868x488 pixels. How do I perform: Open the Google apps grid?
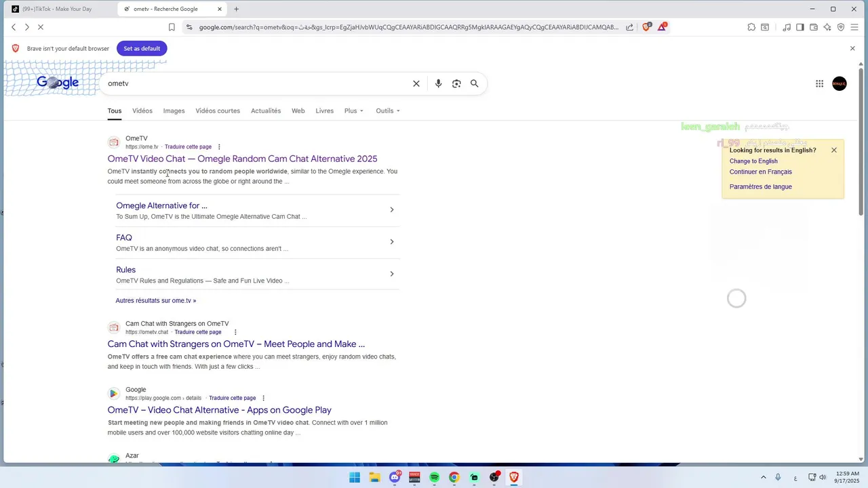tap(819, 83)
